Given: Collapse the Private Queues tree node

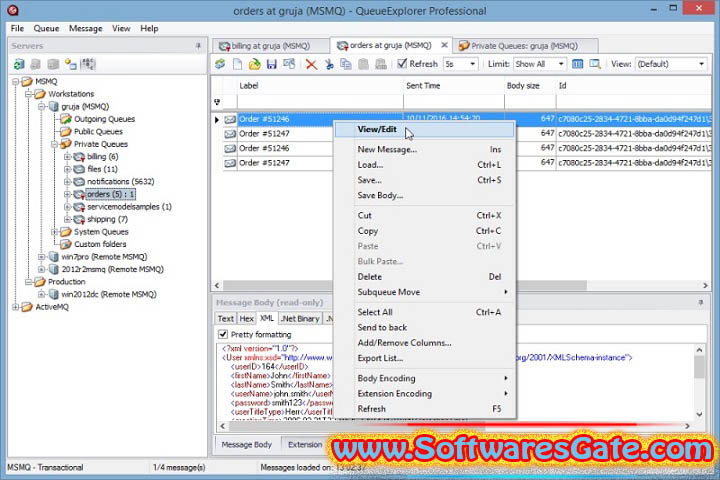Looking at the screenshot, I should point(54,144).
